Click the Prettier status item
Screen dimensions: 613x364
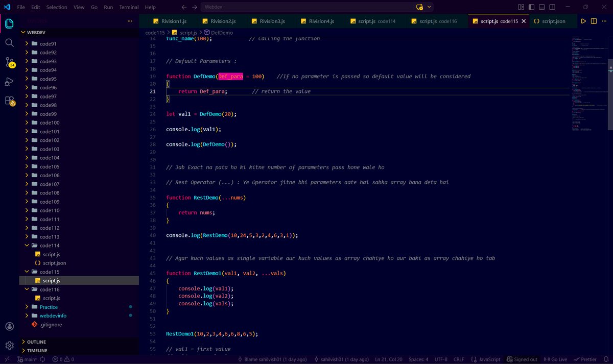pos(584,359)
